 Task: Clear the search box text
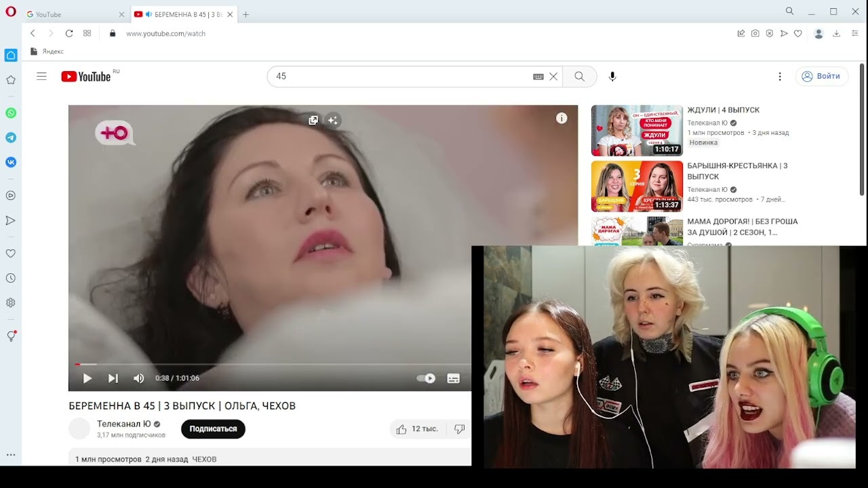point(553,77)
